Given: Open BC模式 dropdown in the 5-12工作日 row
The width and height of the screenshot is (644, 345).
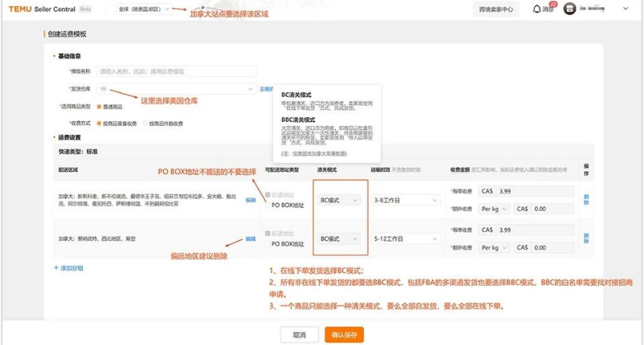Looking at the screenshot, I should 339,239.
